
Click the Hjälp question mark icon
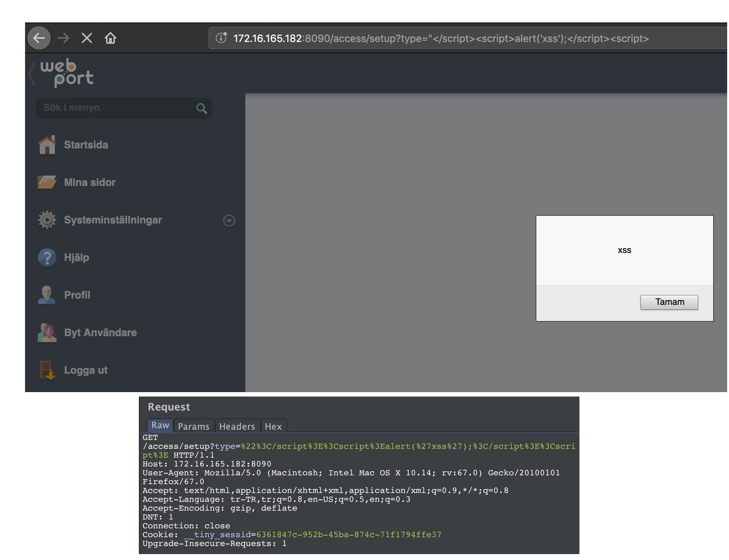tap(47, 257)
